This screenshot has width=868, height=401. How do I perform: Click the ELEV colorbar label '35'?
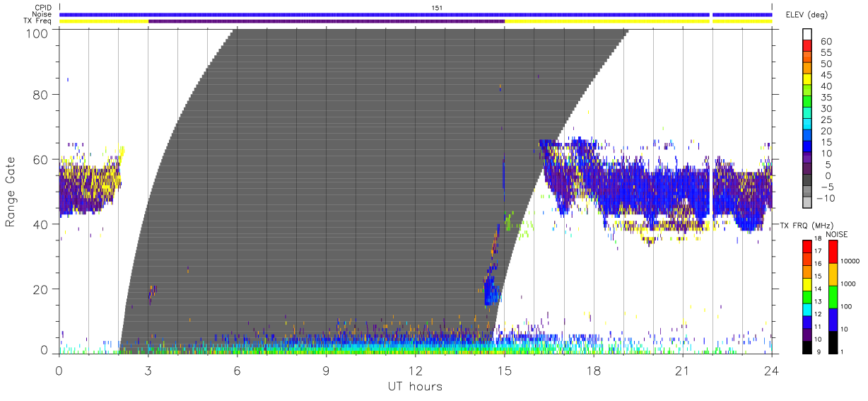click(x=826, y=98)
